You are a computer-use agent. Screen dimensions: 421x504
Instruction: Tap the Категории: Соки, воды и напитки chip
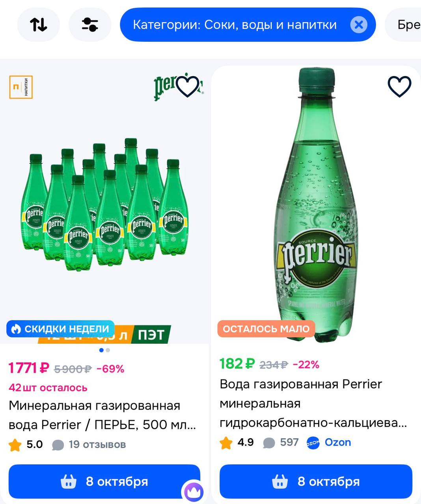tap(235, 25)
